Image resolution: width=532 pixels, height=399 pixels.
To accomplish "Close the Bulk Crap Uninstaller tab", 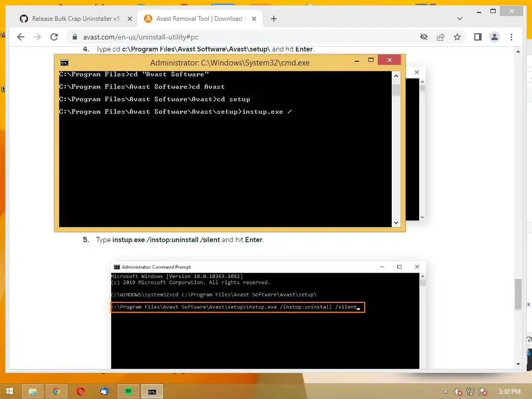I will coord(129,19).
